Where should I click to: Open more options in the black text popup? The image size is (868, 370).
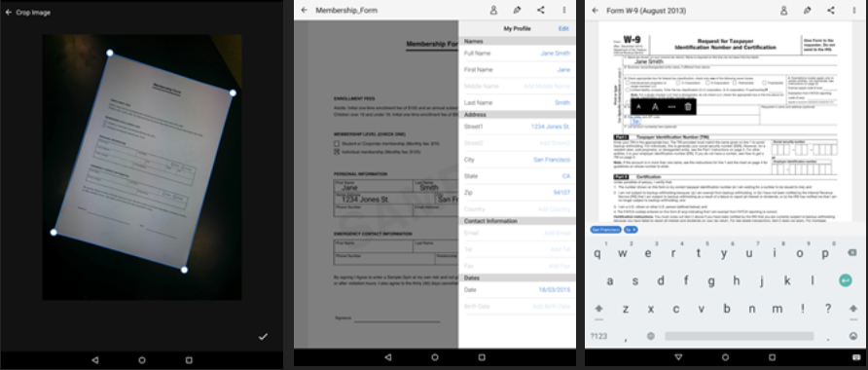point(671,107)
